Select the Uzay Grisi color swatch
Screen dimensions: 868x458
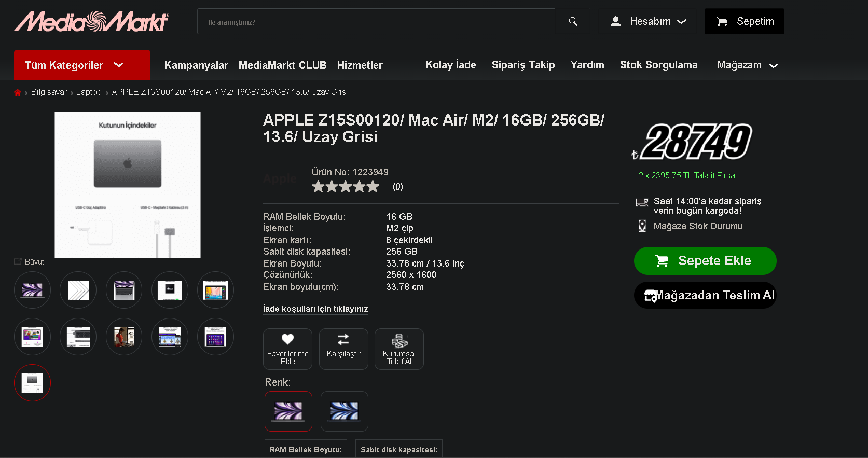point(288,411)
